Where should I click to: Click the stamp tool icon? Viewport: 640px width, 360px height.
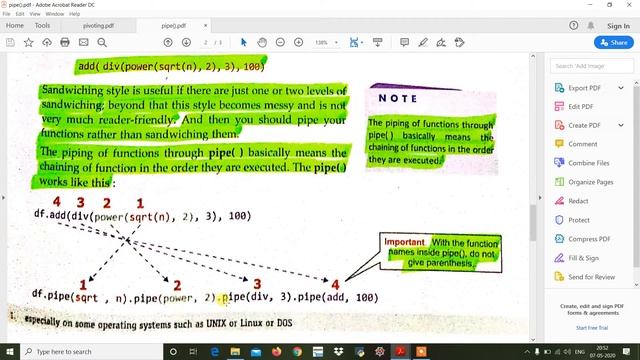pyautogui.click(x=460, y=42)
